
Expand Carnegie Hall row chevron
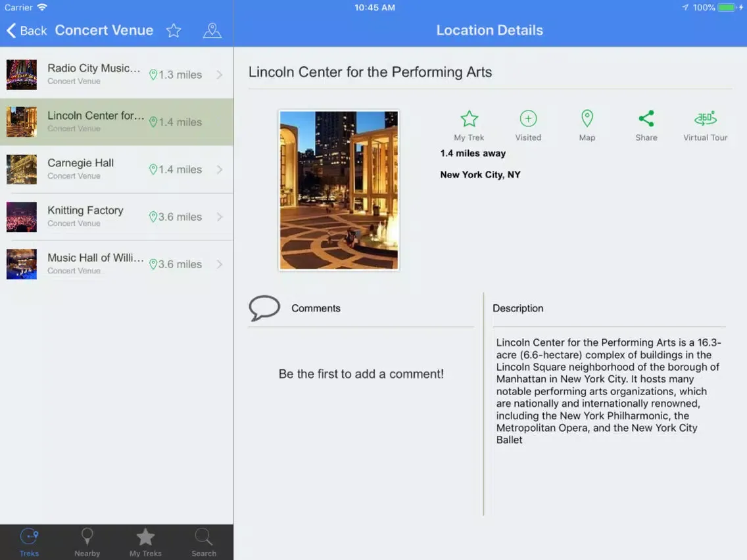click(x=220, y=170)
